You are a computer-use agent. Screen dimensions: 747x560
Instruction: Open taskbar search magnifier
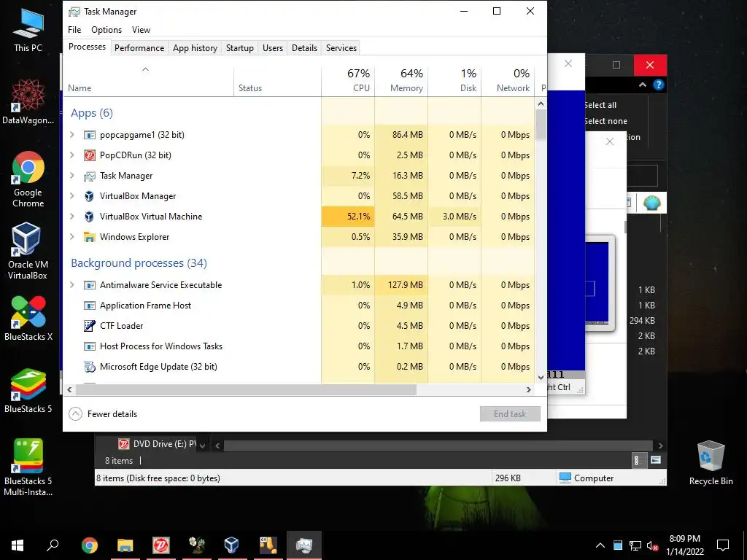coord(53,545)
